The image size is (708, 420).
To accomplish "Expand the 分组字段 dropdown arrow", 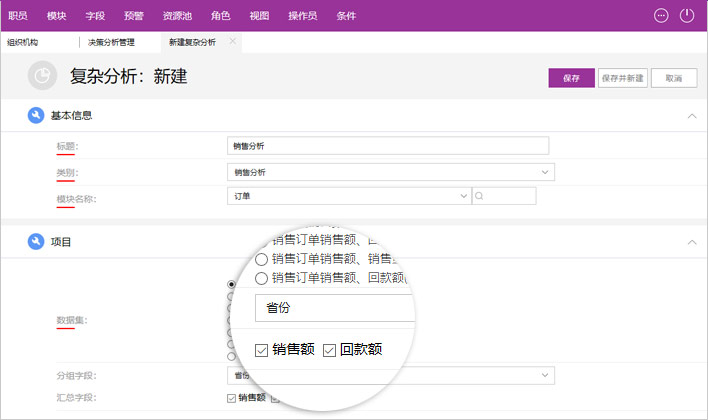I will pyautogui.click(x=545, y=375).
